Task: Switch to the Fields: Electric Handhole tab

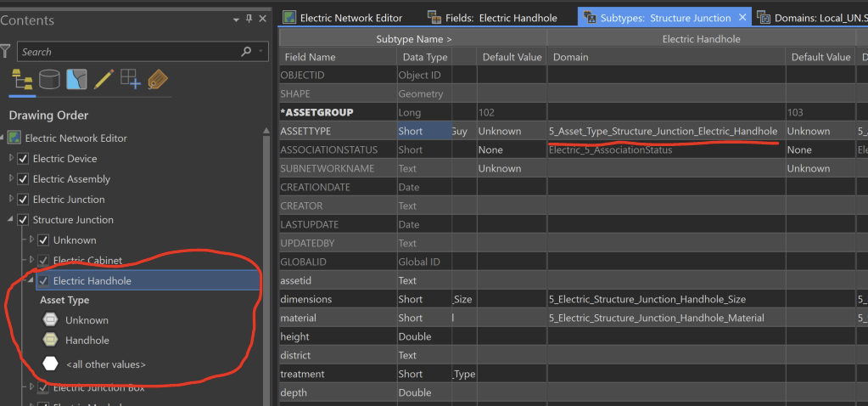Action: click(493, 18)
